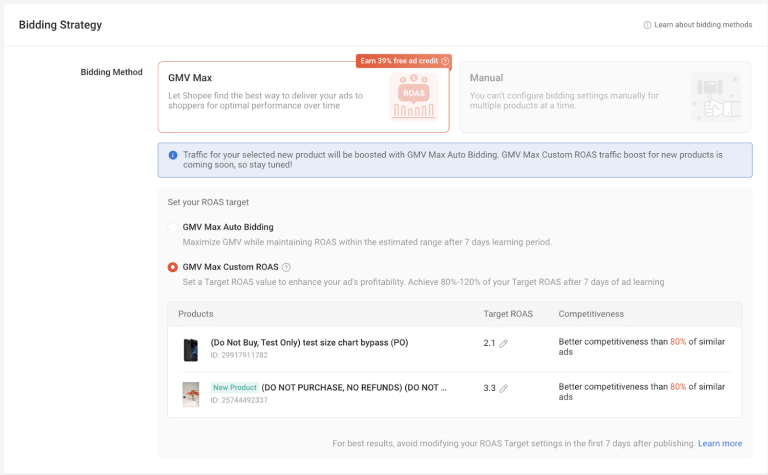Image resolution: width=768 pixels, height=475 pixels.
Task: Click the blue info icon in traffic banner
Action: 173,155
